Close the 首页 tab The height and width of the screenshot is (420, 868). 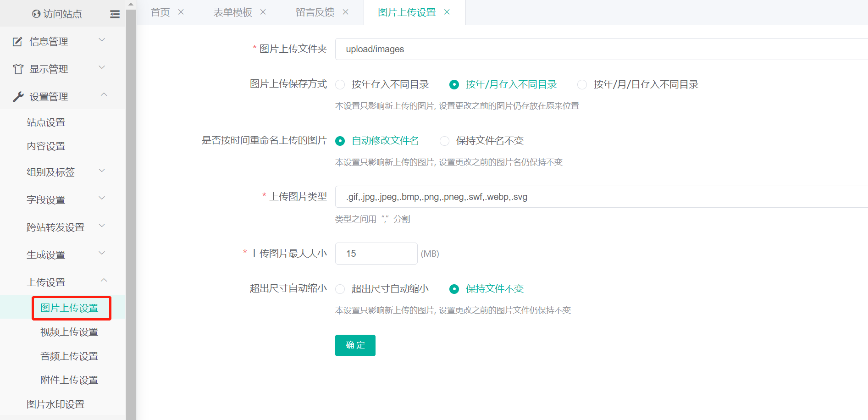click(x=181, y=12)
